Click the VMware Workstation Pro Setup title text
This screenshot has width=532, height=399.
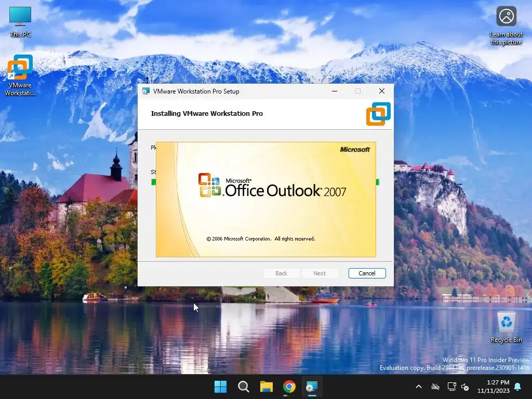[196, 91]
